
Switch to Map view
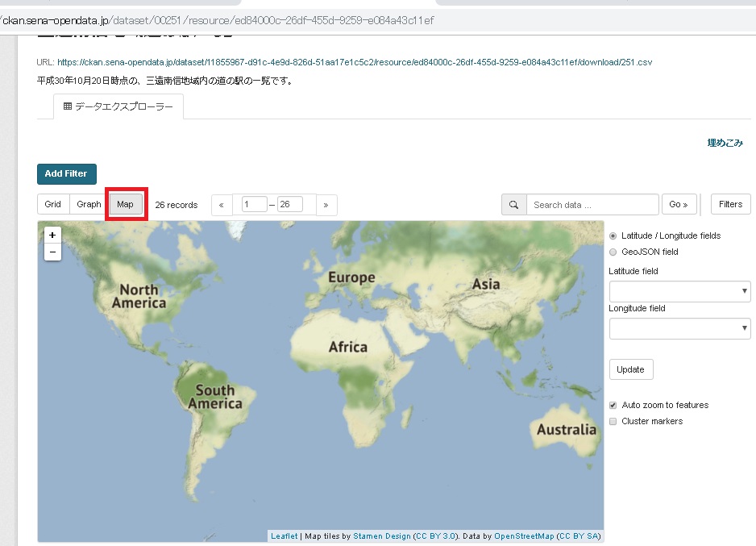125,204
